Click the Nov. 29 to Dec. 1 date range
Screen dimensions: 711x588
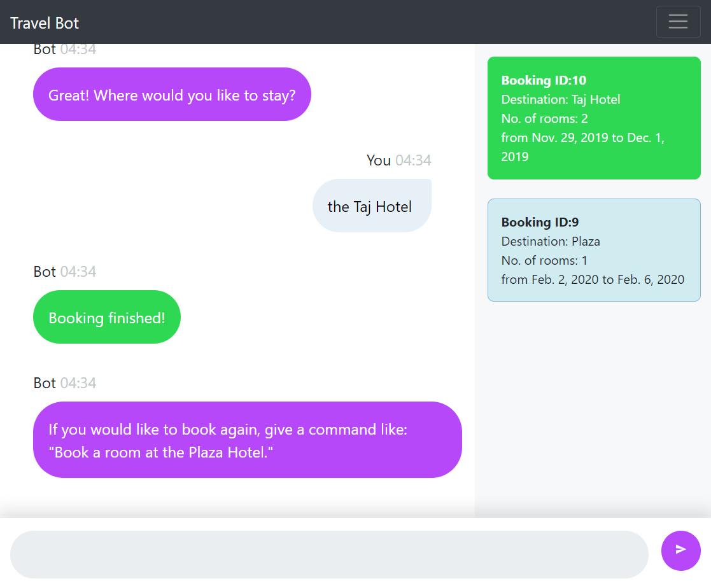coord(582,147)
